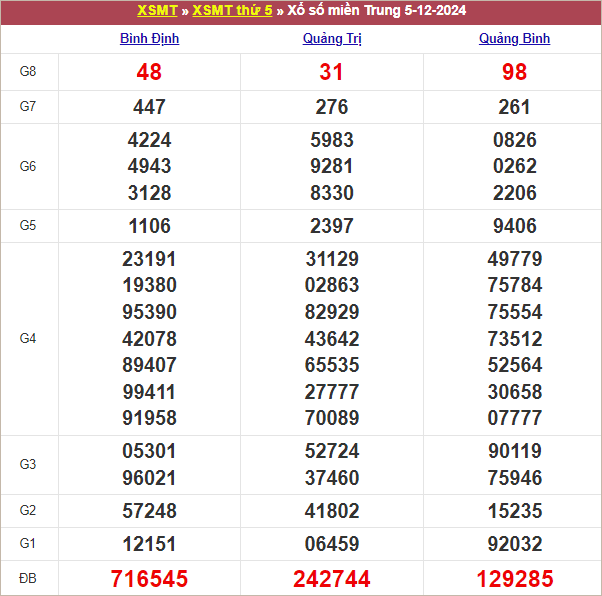Select the G1 row label
The width and height of the screenshot is (602, 596).
(28, 543)
